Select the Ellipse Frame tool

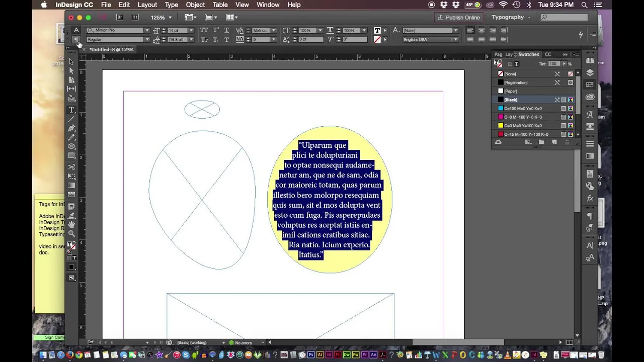tap(71, 147)
